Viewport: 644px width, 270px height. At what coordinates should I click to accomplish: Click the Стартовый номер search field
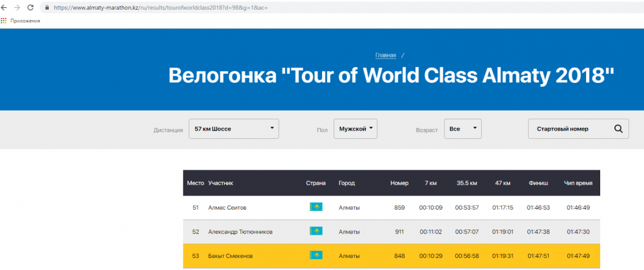pyautogui.click(x=570, y=129)
